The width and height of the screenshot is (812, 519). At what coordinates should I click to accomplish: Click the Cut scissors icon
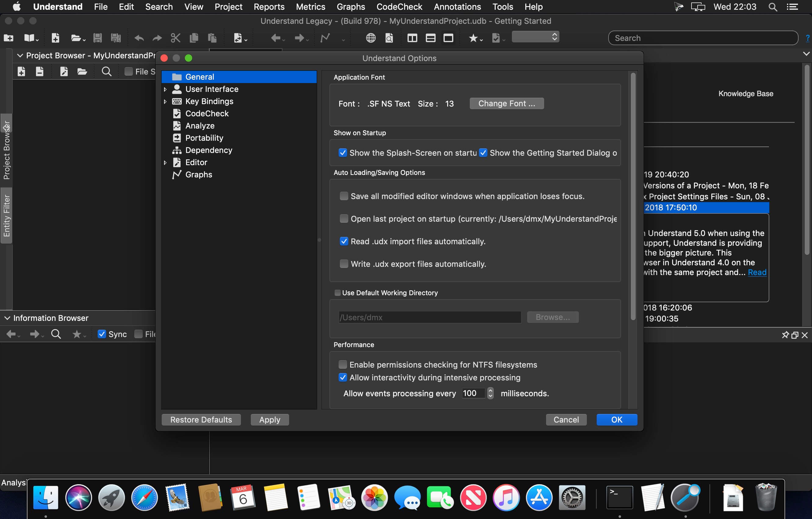click(175, 38)
